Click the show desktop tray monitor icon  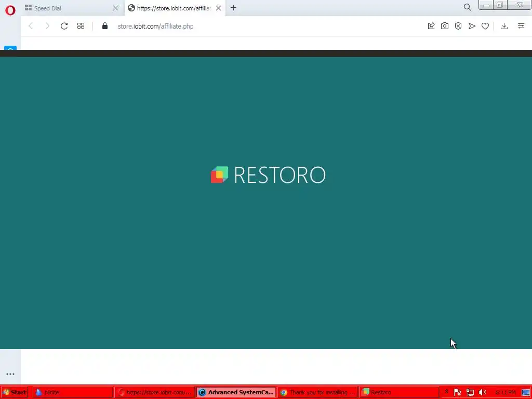tap(526, 392)
